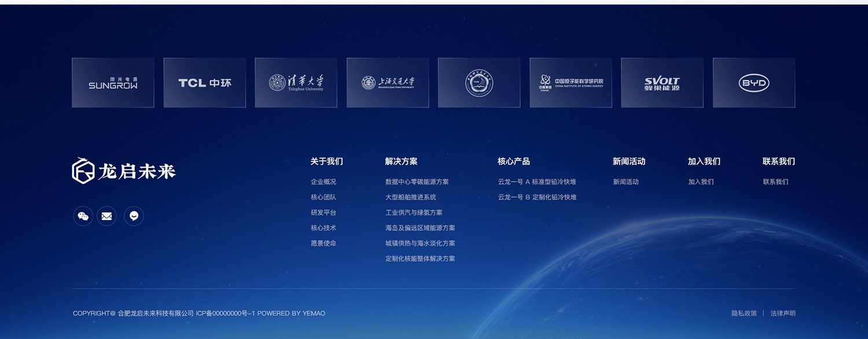The height and width of the screenshot is (339, 868).
Task: Click the email envelope icon
Action: [106, 216]
